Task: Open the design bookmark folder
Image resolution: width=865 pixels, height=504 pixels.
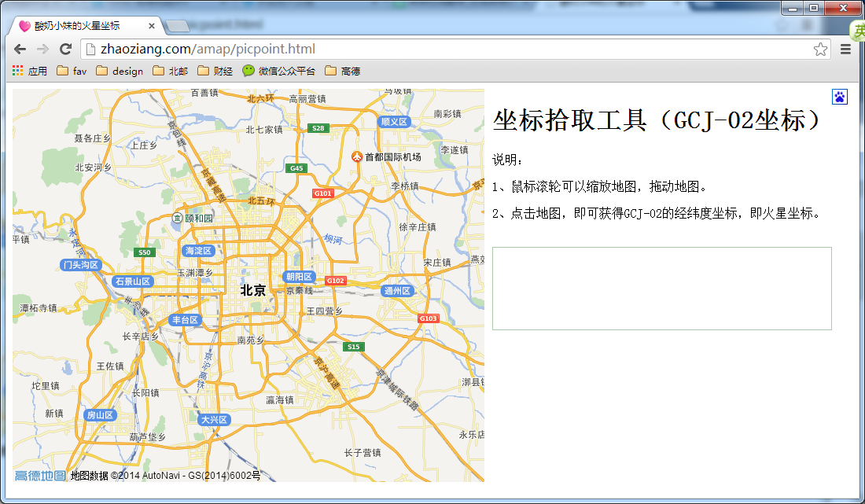Action: 120,71
